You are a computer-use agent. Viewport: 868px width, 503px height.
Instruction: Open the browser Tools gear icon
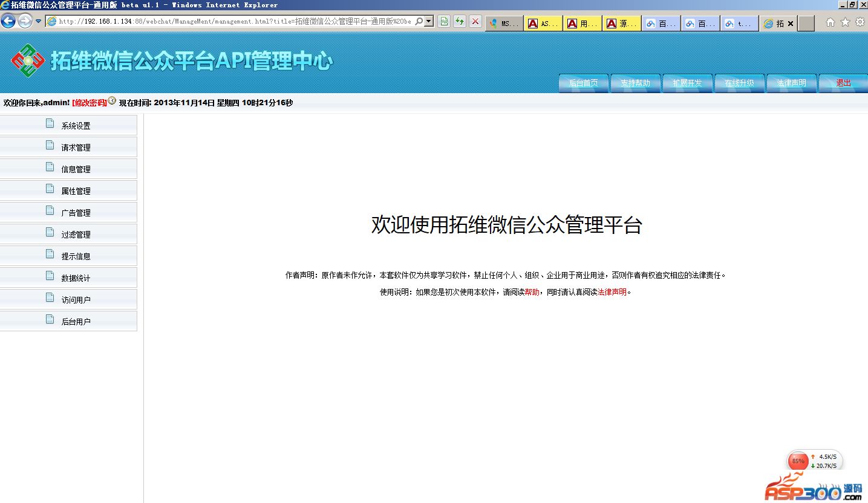pyautogui.click(x=860, y=22)
